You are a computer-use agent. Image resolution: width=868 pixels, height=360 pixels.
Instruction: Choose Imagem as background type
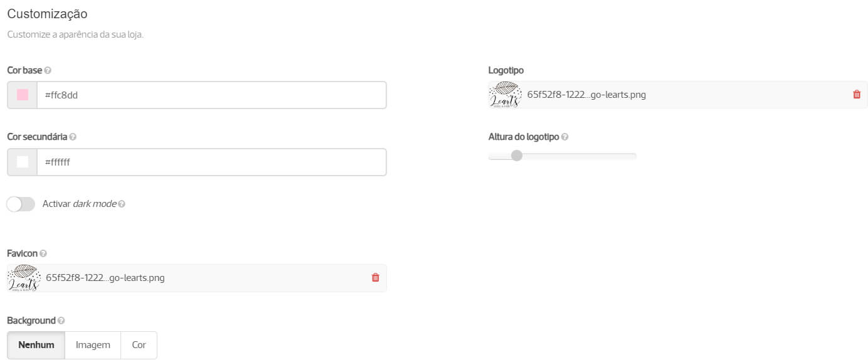93,345
